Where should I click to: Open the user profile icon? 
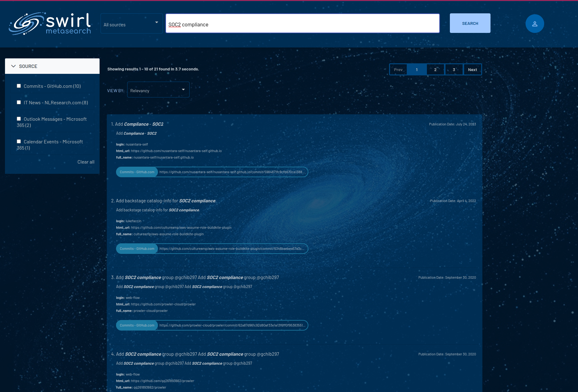click(535, 24)
